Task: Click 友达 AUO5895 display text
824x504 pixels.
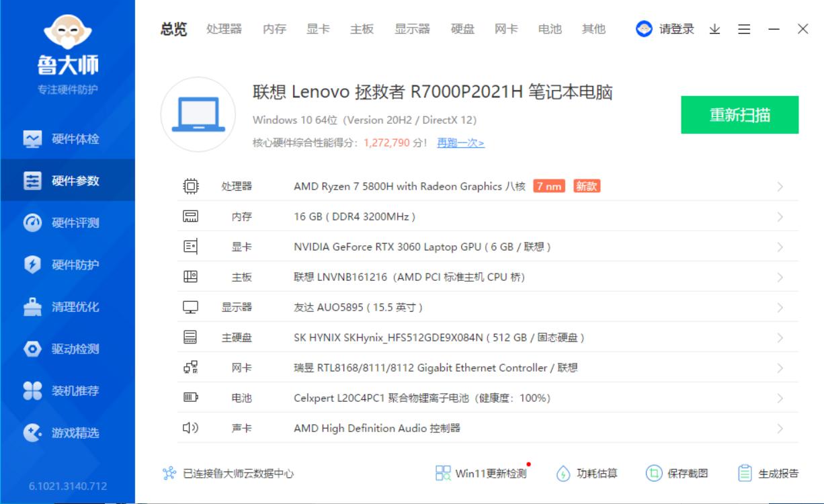Action: [358, 307]
